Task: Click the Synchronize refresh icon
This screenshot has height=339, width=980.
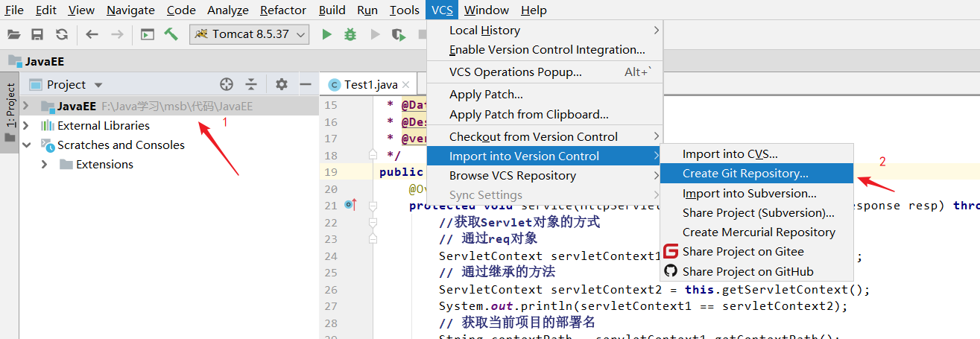Action: click(x=62, y=34)
